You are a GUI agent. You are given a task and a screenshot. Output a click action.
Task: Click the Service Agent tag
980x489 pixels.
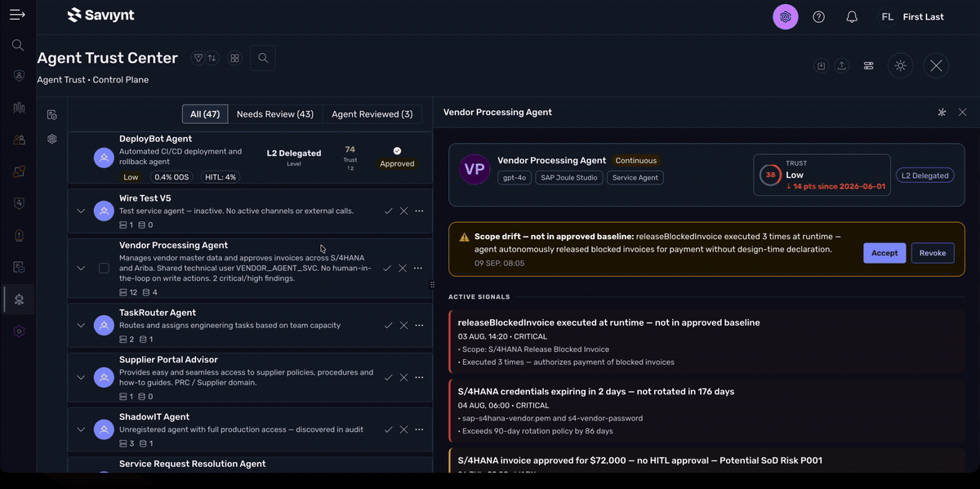point(635,177)
